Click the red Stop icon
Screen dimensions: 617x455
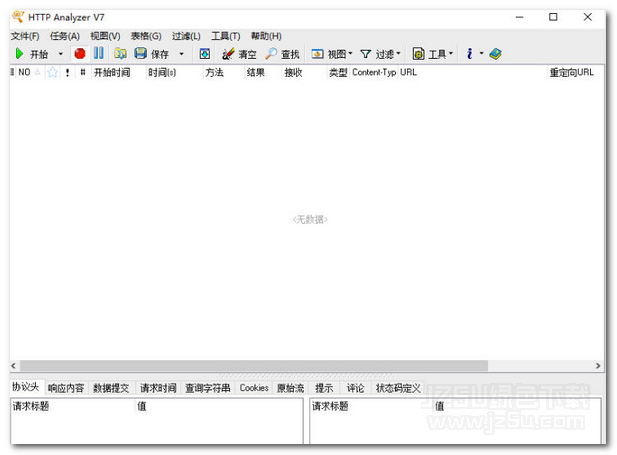(80, 54)
